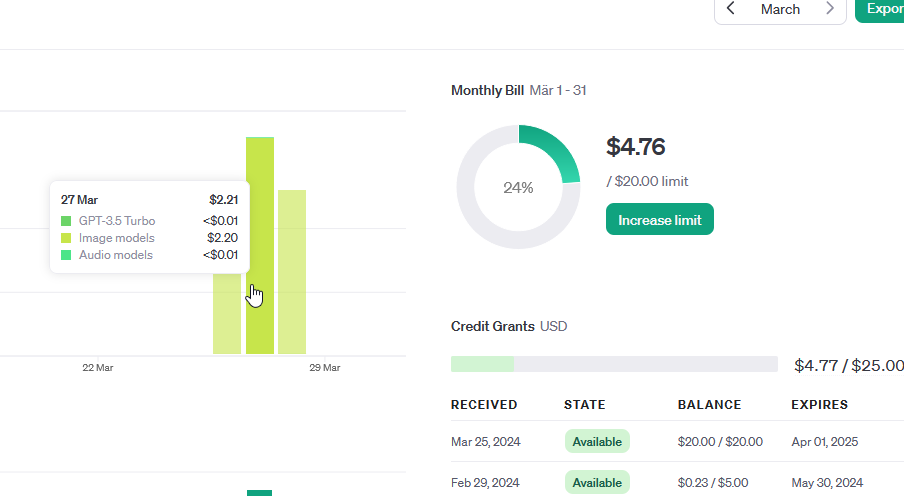The width and height of the screenshot is (904, 496).
Task: Click the Increase limit button
Action: pyautogui.click(x=659, y=219)
